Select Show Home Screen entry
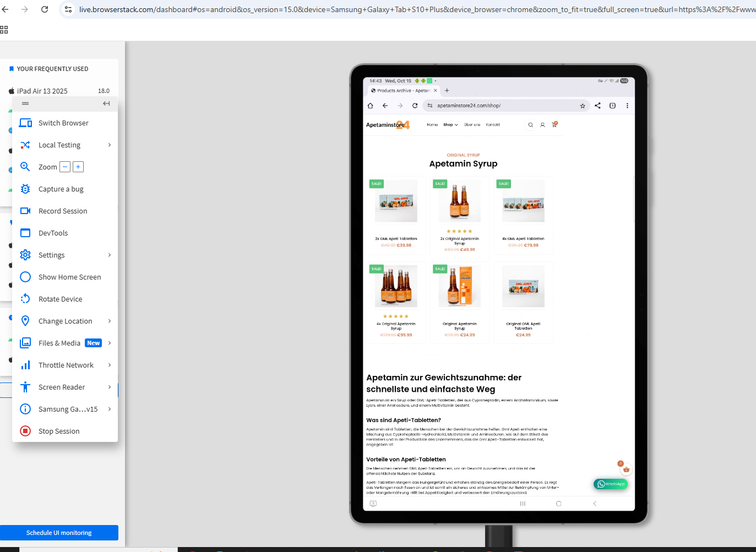Image resolution: width=756 pixels, height=552 pixels. pyautogui.click(x=70, y=277)
